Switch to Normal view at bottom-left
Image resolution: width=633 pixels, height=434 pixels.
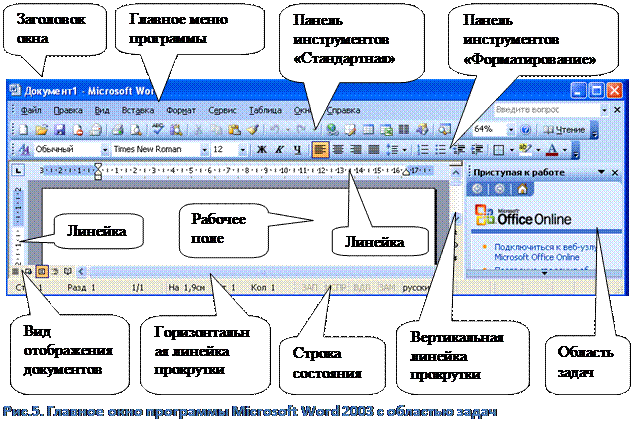(15, 271)
